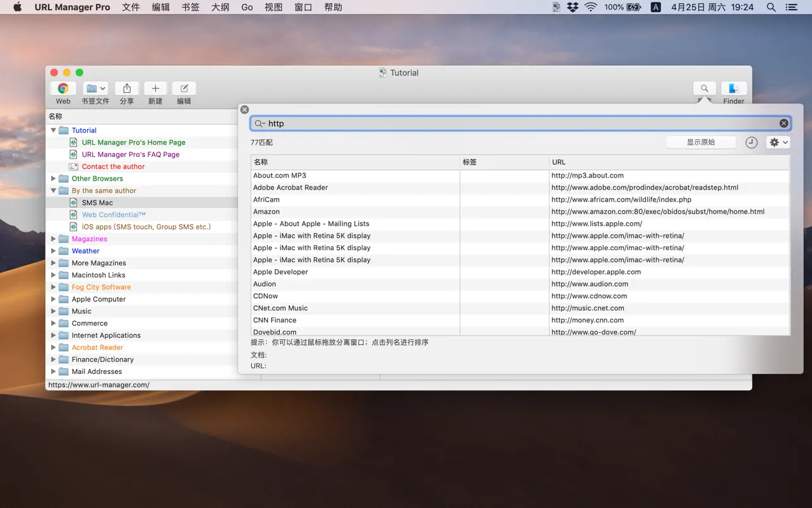Select Apple - About Apple - Mailing Lists
The height and width of the screenshot is (508, 812).
point(520,223)
